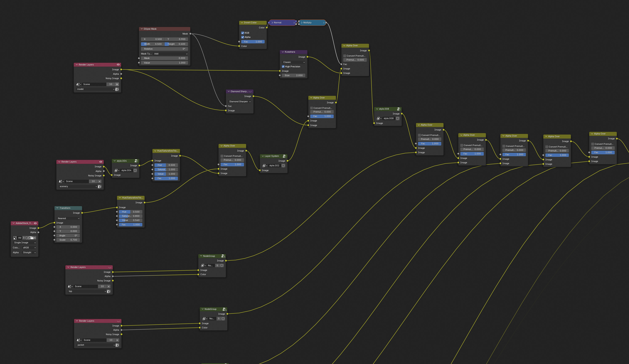Click render icon beside jacket layer dropdown

(117, 345)
